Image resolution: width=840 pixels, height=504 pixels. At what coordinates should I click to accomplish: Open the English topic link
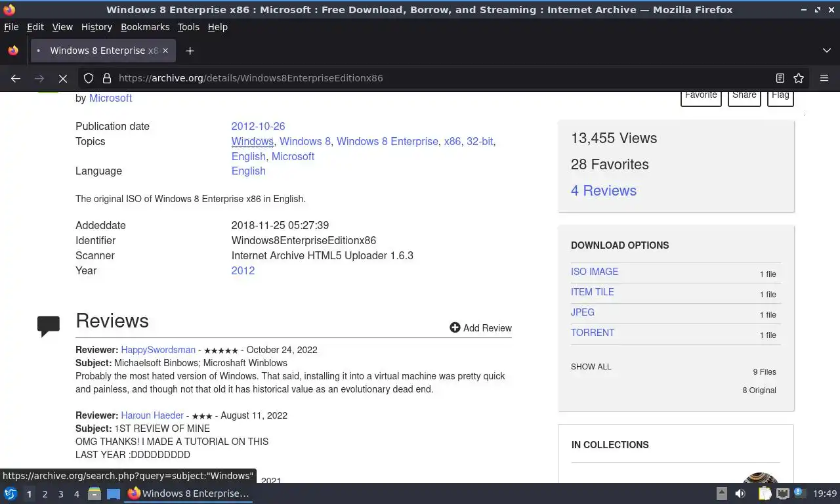tap(249, 156)
